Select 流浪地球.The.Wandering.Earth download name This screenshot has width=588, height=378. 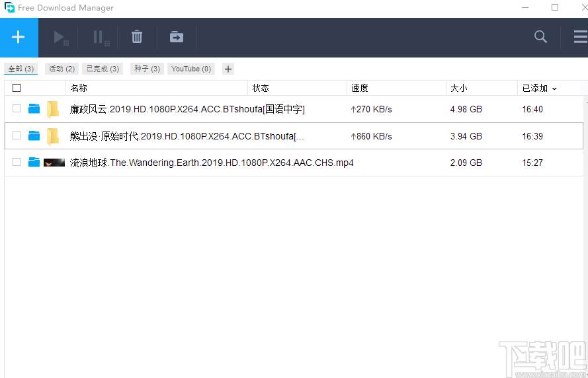coord(212,163)
